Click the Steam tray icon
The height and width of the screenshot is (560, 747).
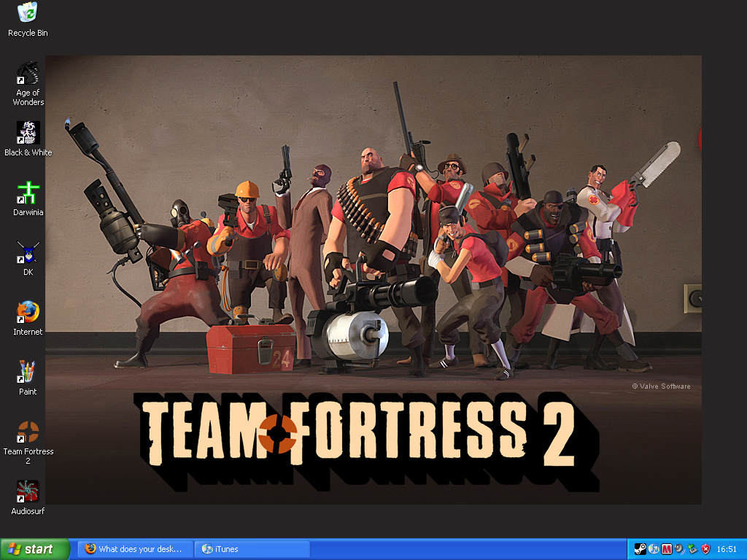click(x=640, y=549)
